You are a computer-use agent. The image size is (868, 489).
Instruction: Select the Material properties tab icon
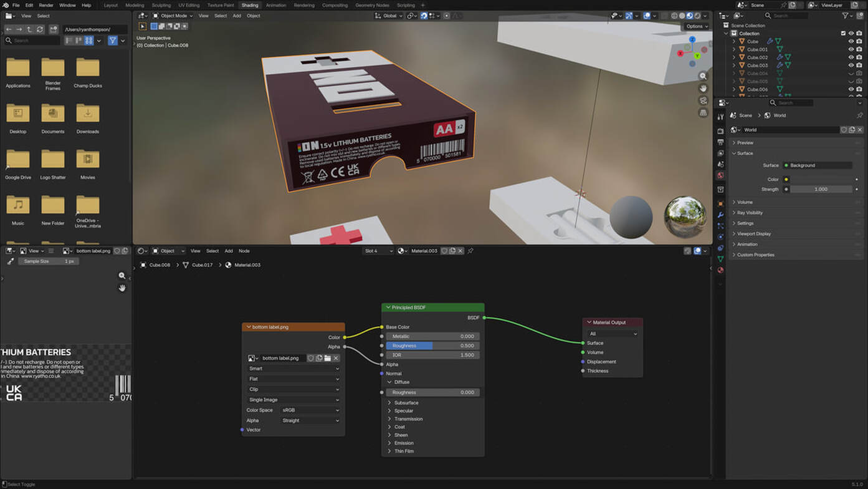click(720, 270)
